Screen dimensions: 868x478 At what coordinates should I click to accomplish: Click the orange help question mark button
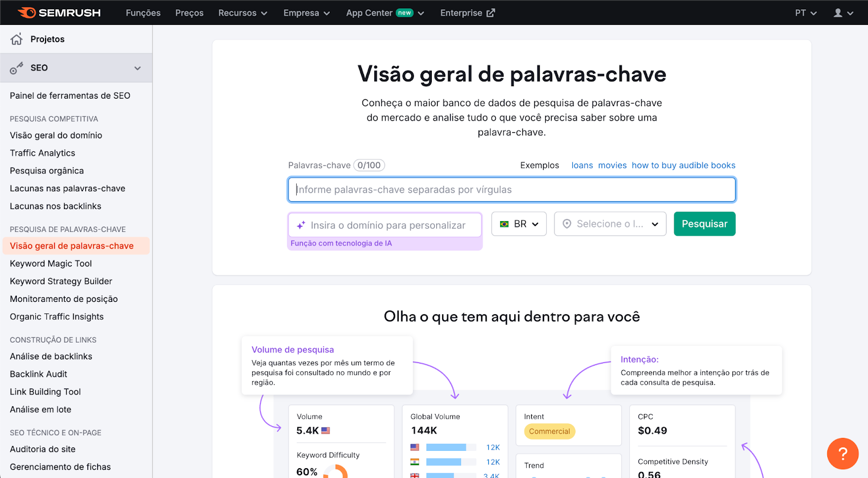click(843, 454)
